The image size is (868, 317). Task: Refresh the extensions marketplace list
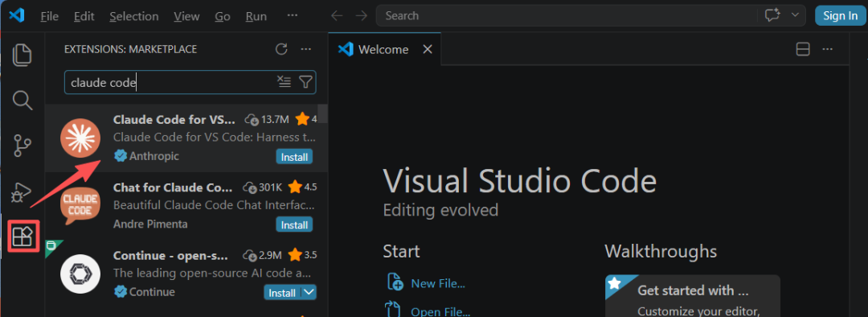click(x=281, y=49)
